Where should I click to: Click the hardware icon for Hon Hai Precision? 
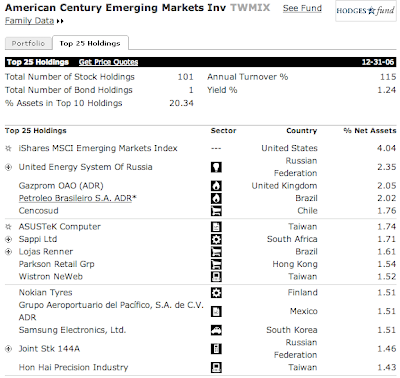point(216,368)
